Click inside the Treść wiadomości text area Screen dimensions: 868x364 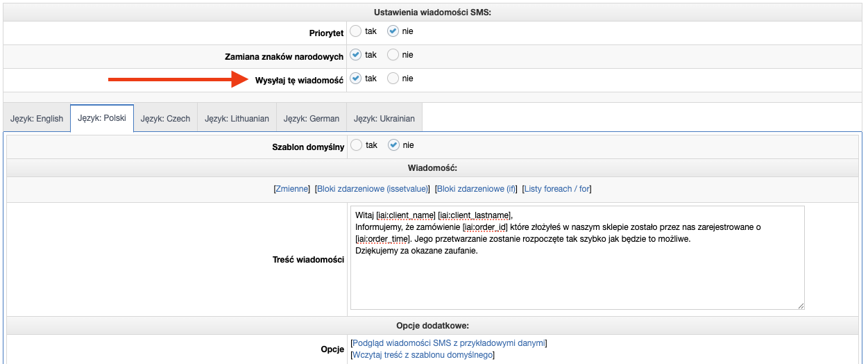[577, 278]
